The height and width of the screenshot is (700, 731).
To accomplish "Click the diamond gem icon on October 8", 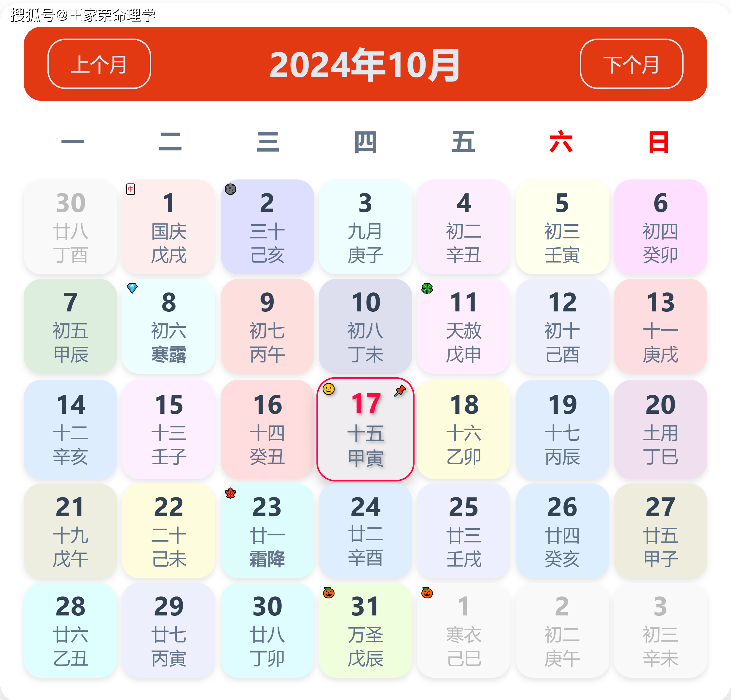I will [132, 288].
